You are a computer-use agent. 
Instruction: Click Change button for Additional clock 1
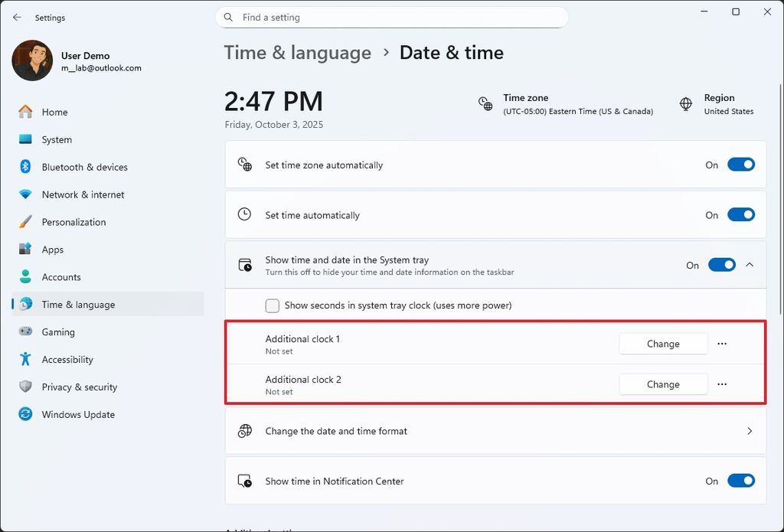click(663, 344)
